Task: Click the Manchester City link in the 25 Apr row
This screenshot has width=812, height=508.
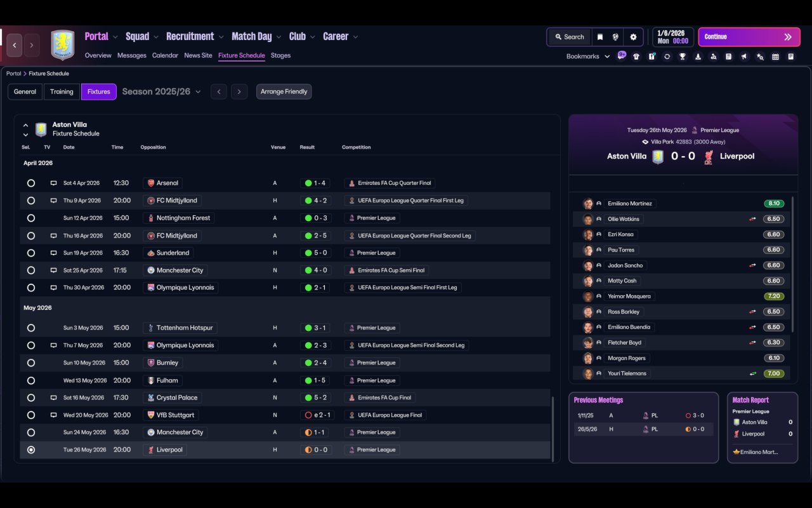Action: tap(180, 271)
